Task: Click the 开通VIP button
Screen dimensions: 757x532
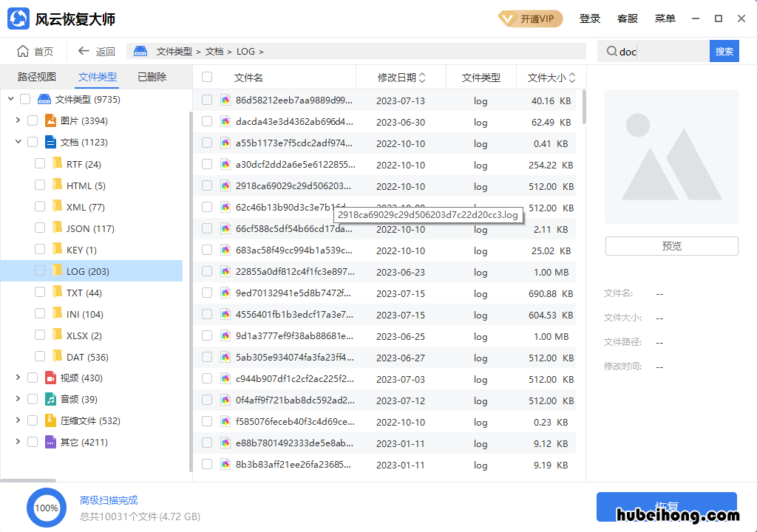Action: coord(531,18)
